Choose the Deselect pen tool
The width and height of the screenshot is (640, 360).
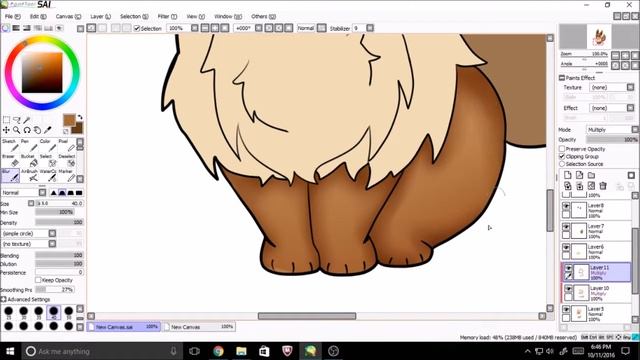coord(67,160)
